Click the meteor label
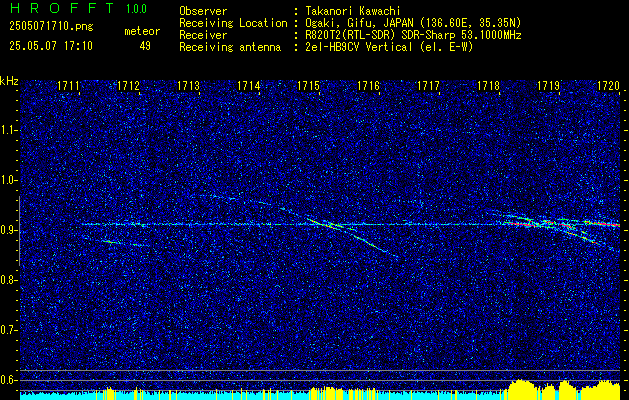The height and width of the screenshot is (400, 629). coord(142,31)
